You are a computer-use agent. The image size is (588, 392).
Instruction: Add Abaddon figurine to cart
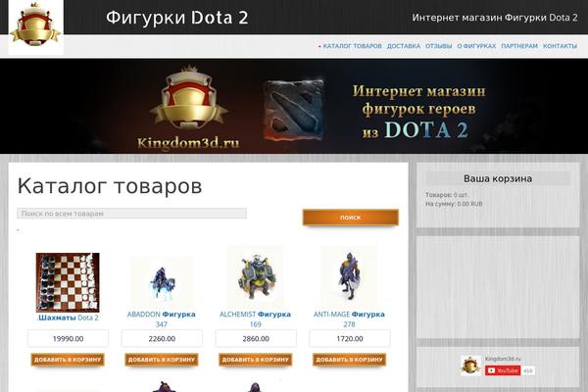pos(162,360)
